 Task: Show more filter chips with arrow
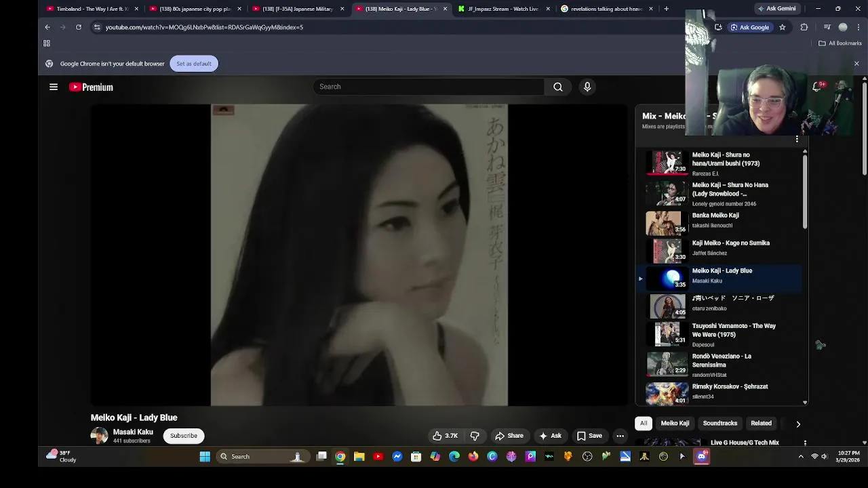click(x=798, y=424)
